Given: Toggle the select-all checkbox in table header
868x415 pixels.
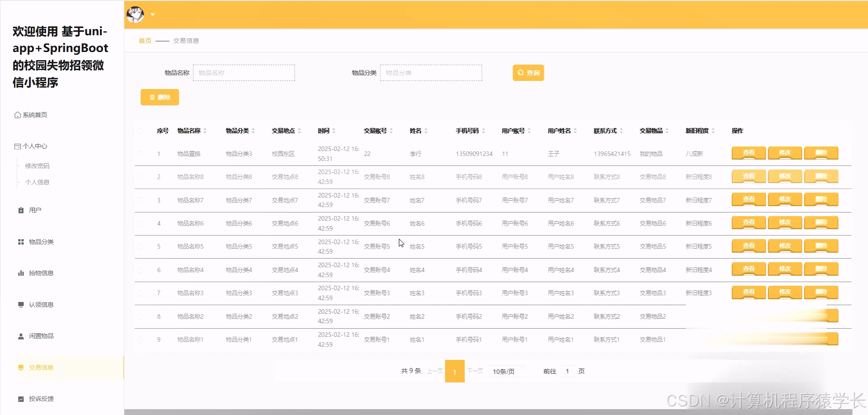Looking at the screenshot, I should pyautogui.click(x=140, y=130).
